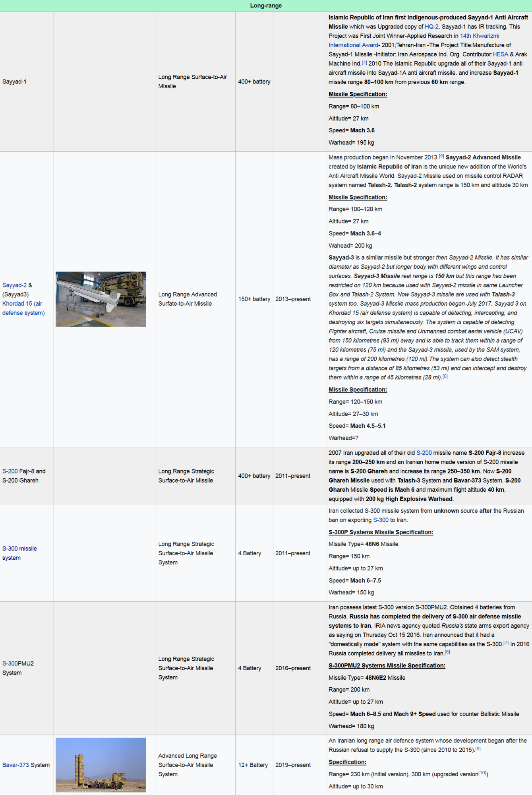Click 'Range= 120–150 km' line

pyautogui.click(x=355, y=402)
